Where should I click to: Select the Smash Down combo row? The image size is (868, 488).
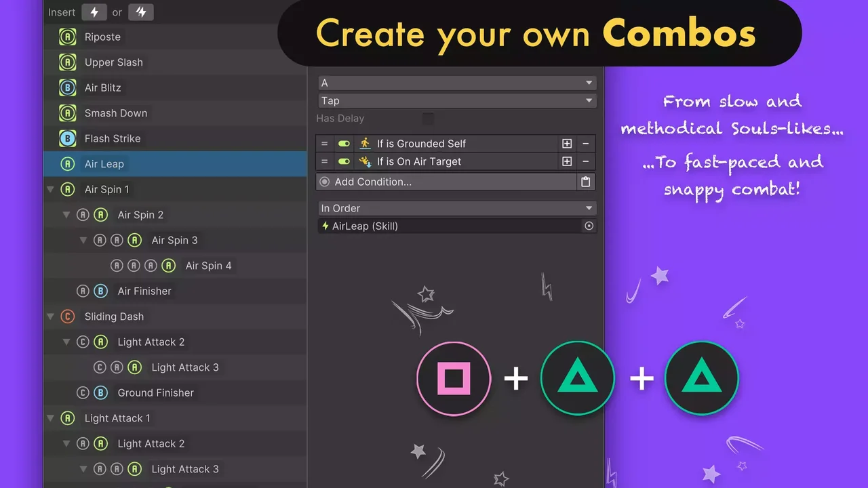pos(176,113)
